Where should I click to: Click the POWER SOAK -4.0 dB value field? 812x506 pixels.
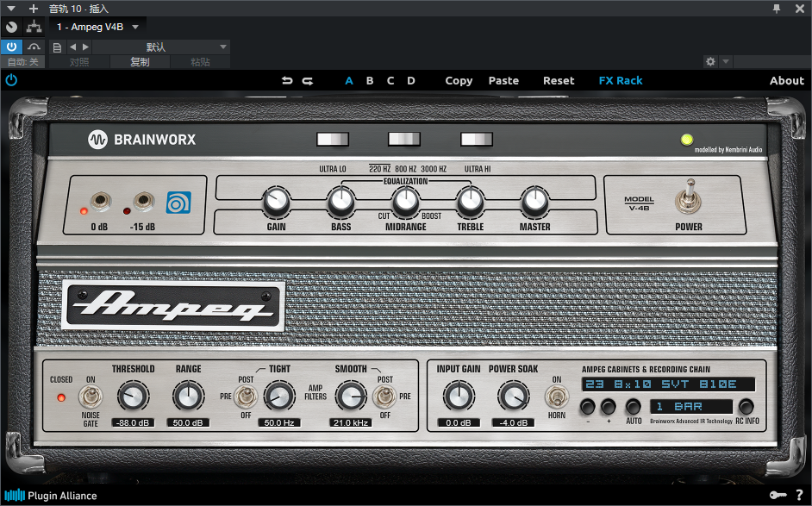[513, 422]
